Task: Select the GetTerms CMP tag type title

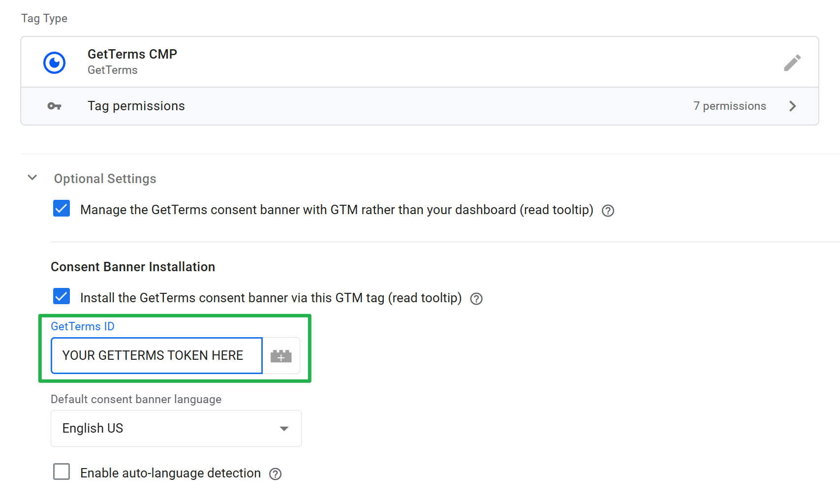Action: tap(132, 54)
